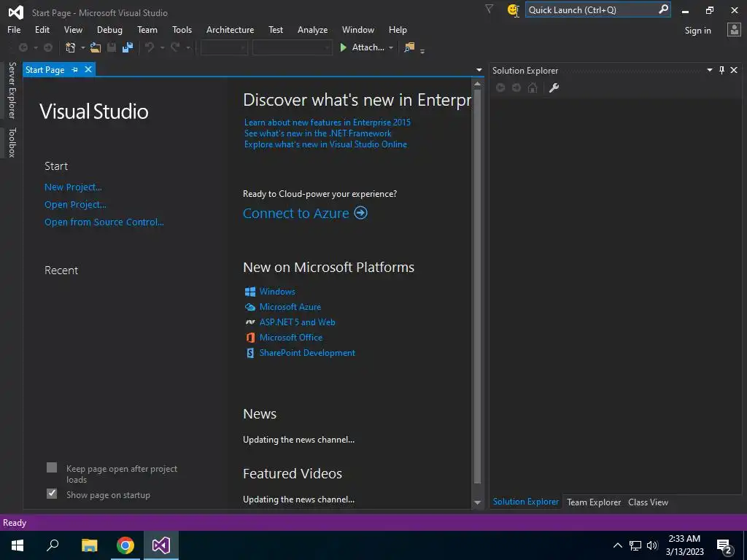This screenshot has height=560, width=747.
Task: Uncheck Show page on startup
Action: (52, 494)
